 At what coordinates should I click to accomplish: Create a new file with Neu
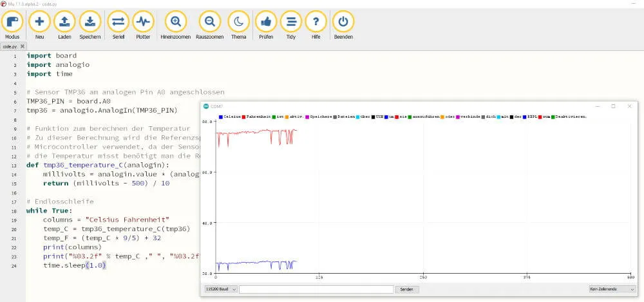(x=39, y=21)
